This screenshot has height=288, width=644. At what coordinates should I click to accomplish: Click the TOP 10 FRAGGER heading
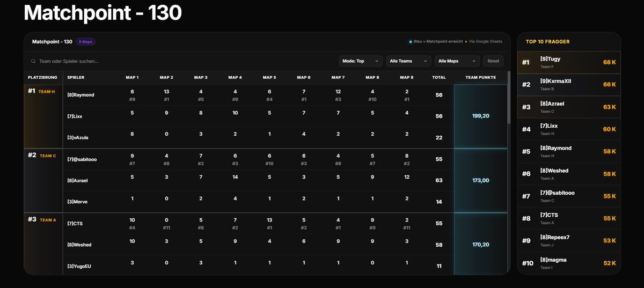(x=548, y=42)
